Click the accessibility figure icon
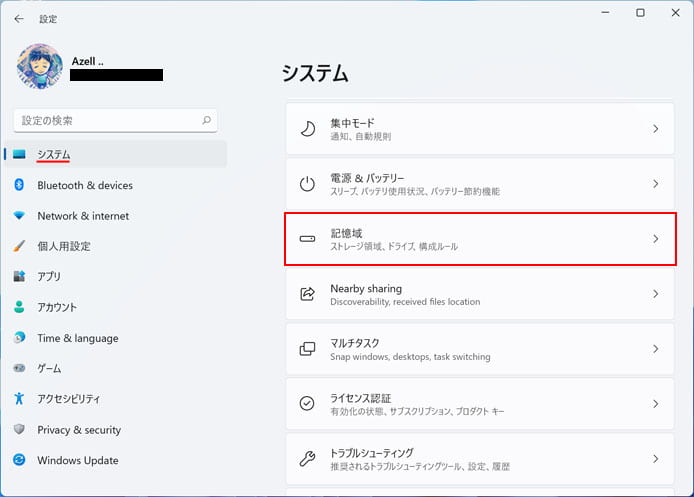 pos(19,398)
